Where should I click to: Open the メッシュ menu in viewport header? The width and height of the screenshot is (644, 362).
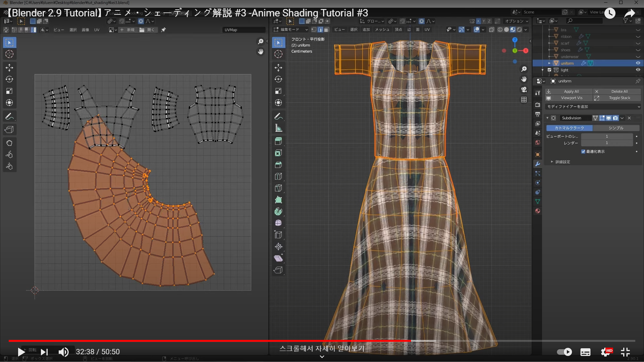tap(382, 30)
